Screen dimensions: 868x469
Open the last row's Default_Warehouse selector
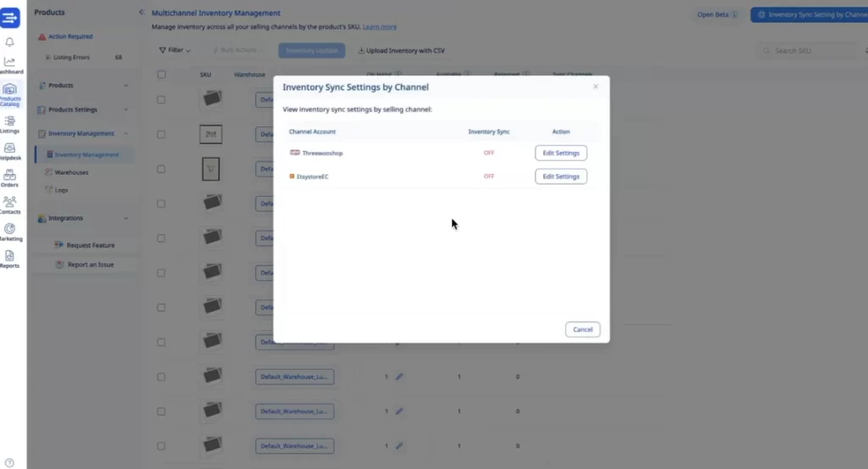294,446
